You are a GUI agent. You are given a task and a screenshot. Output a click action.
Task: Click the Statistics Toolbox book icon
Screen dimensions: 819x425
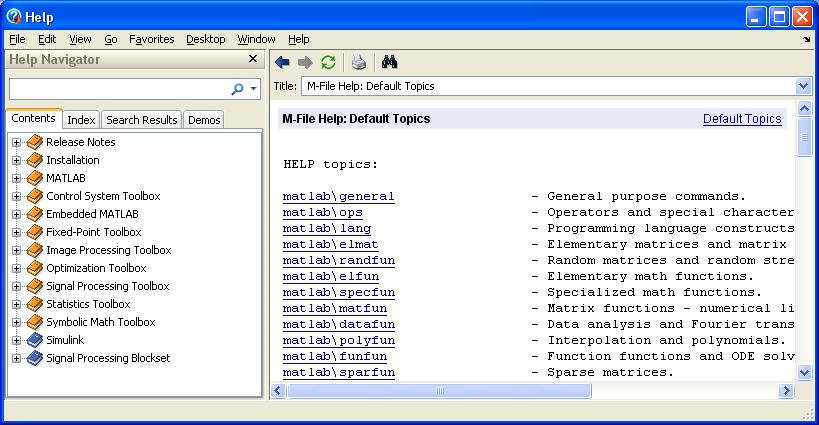34,304
